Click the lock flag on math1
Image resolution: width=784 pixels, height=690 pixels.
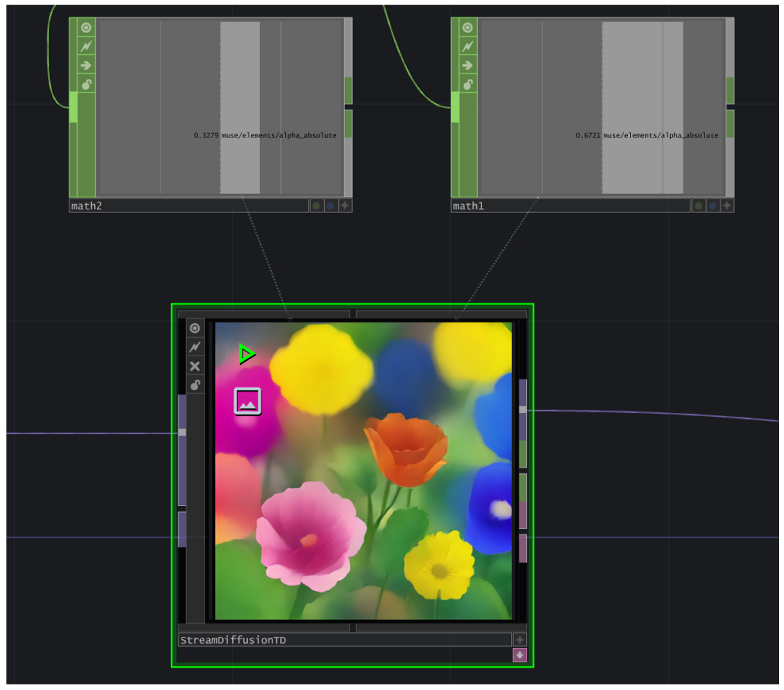click(467, 84)
